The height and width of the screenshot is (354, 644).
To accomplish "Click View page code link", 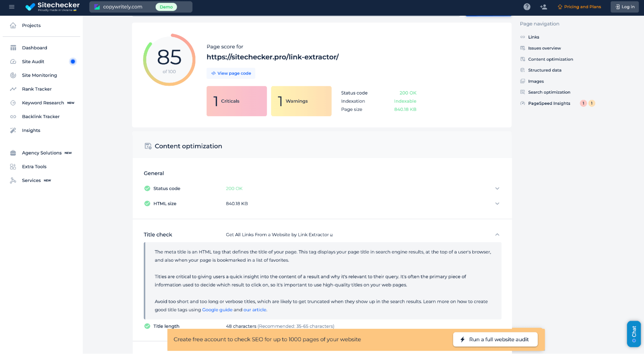I will 231,73.
